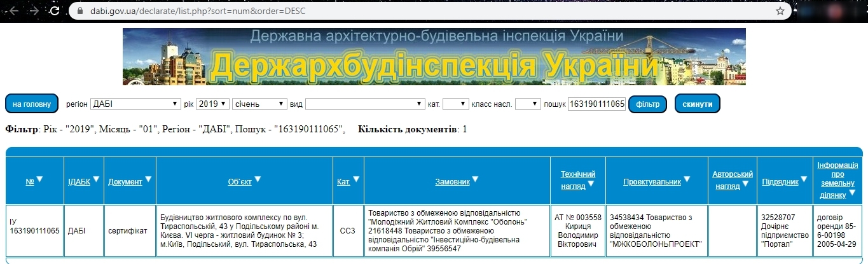Sort by the № column header
Image resolution: width=868 pixels, height=264 pixels.
(29, 181)
